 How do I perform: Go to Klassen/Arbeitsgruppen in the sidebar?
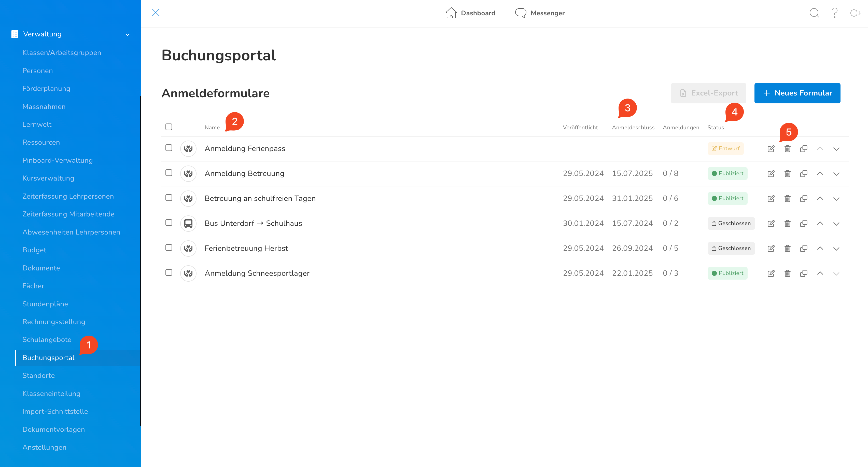click(62, 53)
